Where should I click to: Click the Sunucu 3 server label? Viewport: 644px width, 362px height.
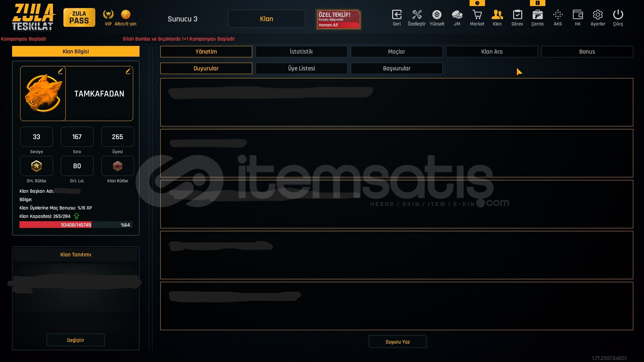click(182, 19)
